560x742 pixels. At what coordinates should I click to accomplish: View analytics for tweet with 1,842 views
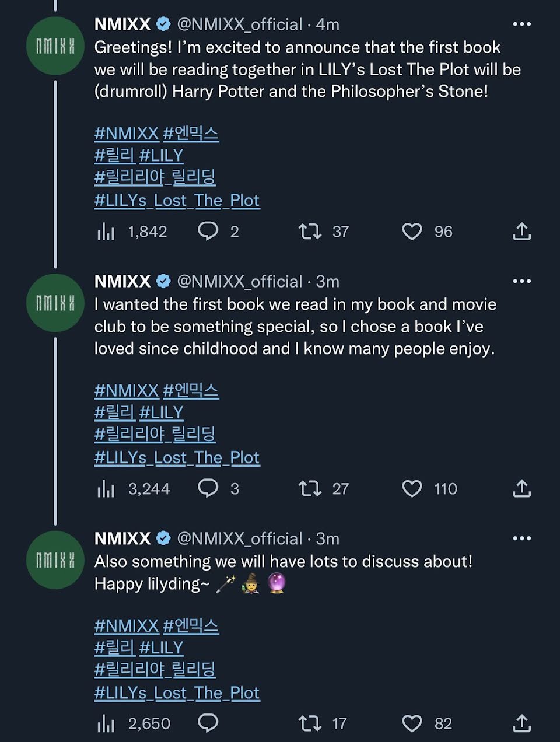(106, 232)
